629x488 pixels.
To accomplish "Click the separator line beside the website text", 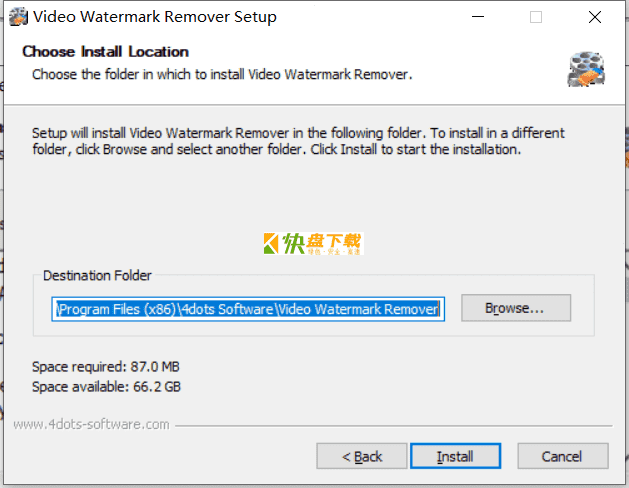I will point(394,425).
